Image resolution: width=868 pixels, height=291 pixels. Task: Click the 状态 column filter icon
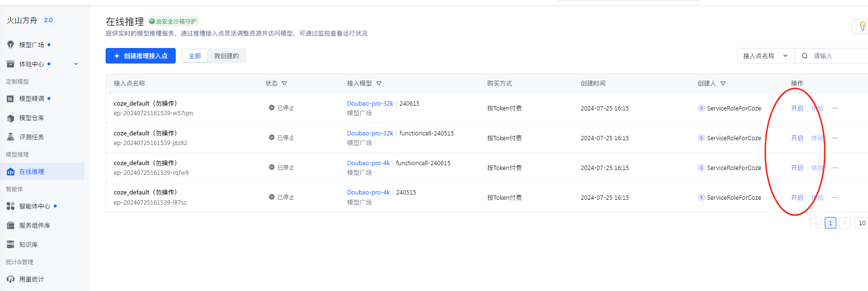pos(284,84)
